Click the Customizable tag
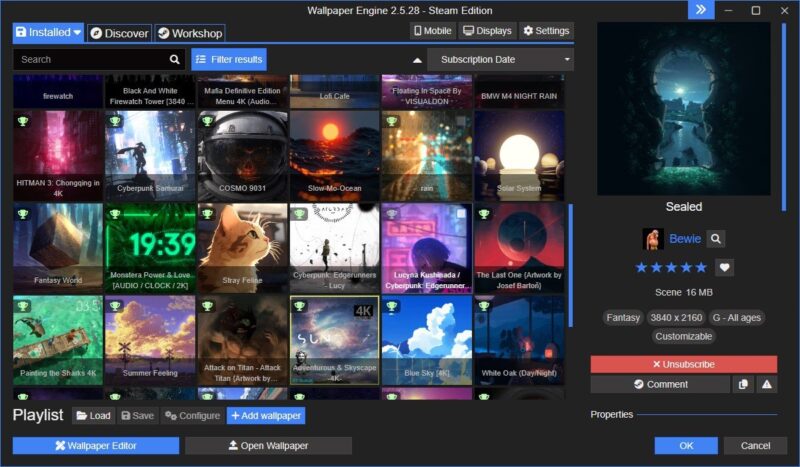The image size is (800, 467). [x=684, y=336]
